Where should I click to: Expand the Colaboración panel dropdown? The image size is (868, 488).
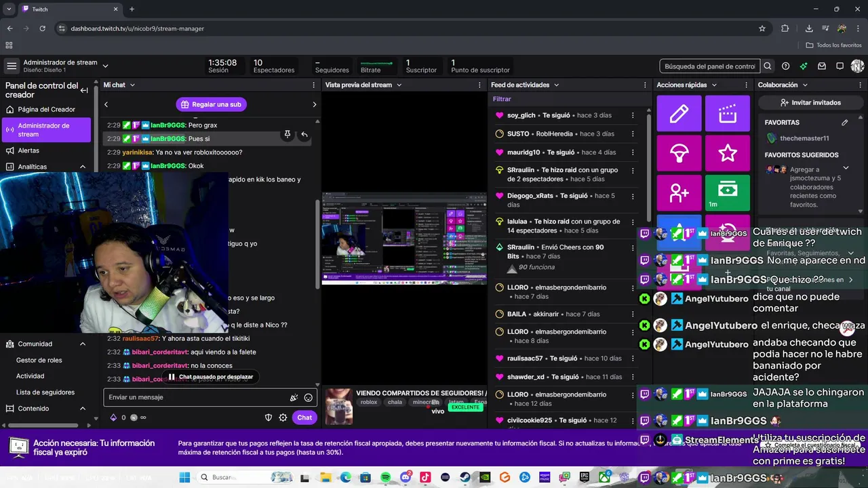805,85
